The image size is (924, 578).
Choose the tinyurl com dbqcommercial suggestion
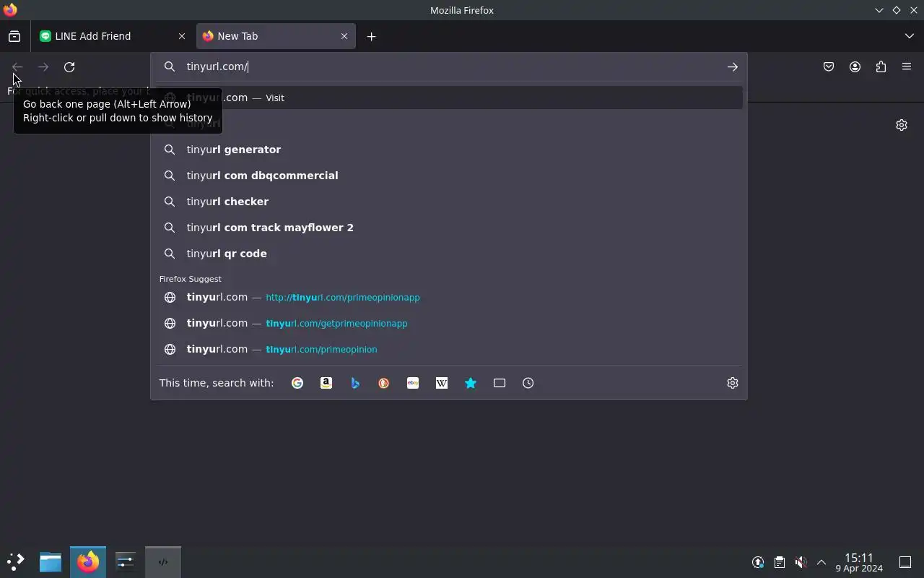coord(449,176)
